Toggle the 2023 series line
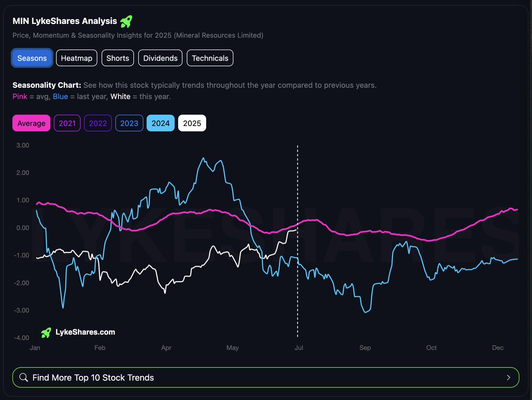532x400 pixels. pos(129,123)
